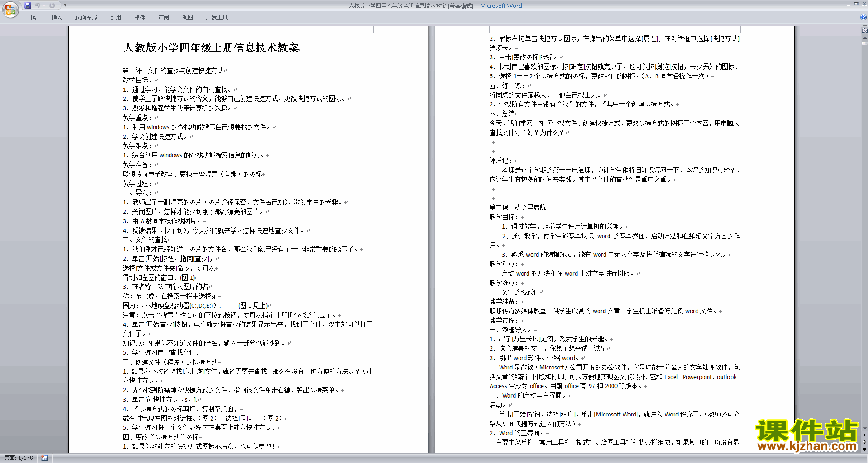Screen dimensions: 868x463
Task: Click the line 教学难点： on the left page
Action: click(137, 145)
